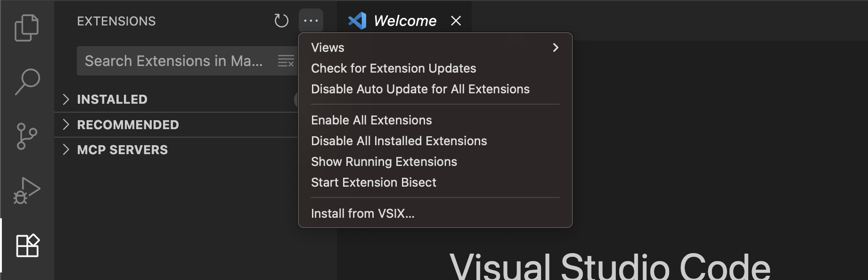868x280 pixels.
Task: Clear the extension search filter icon
Action: coord(286,61)
